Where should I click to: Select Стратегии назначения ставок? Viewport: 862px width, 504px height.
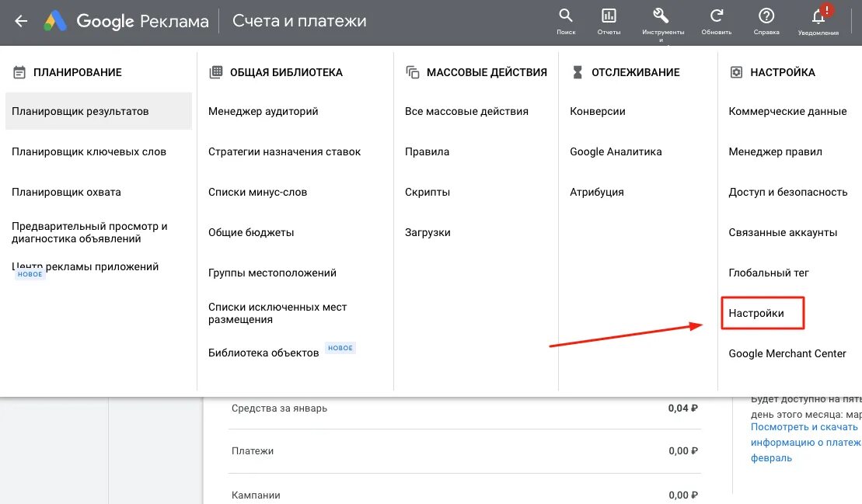click(284, 152)
